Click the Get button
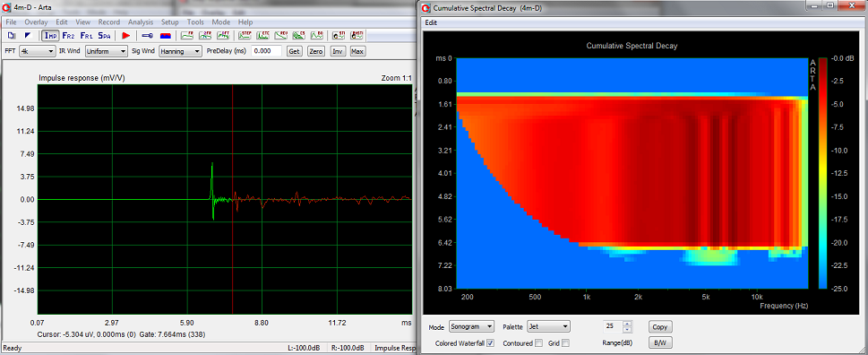The image size is (868, 355). pyautogui.click(x=295, y=51)
